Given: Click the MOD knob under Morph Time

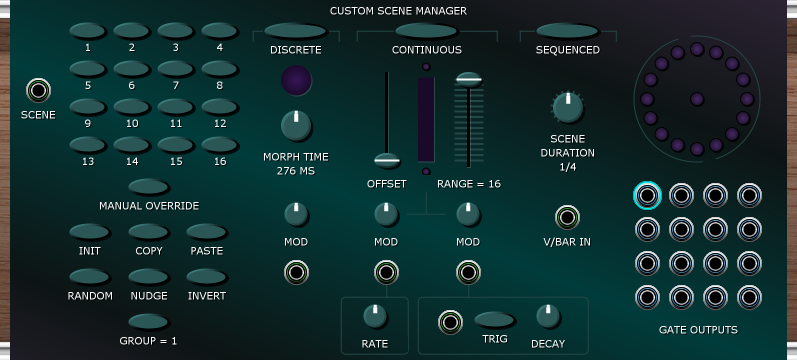Looking at the screenshot, I should tap(296, 214).
